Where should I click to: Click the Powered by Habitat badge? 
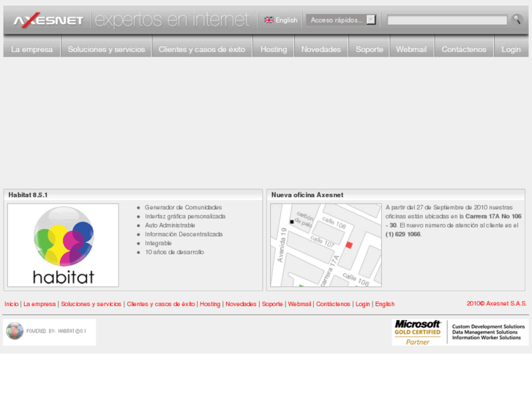50,332
